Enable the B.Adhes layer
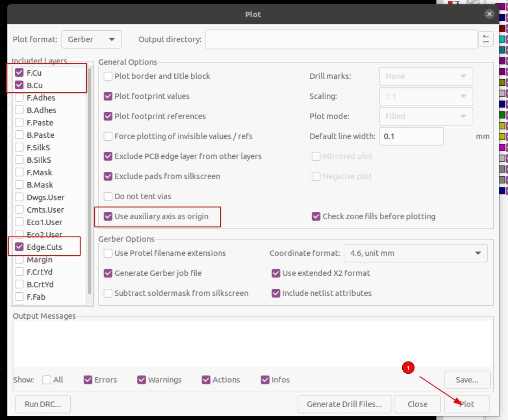508x420 pixels. (19, 110)
